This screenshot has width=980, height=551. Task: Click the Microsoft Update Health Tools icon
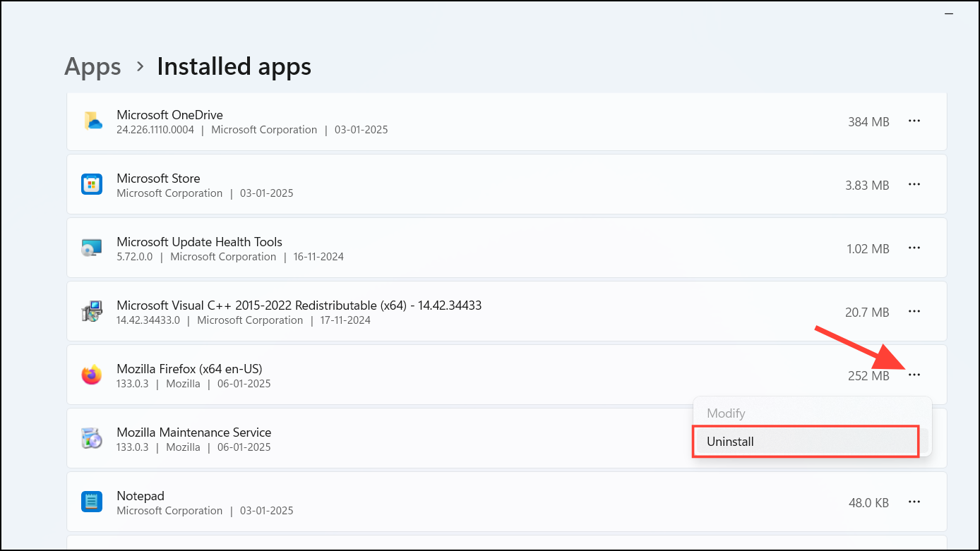92,248
